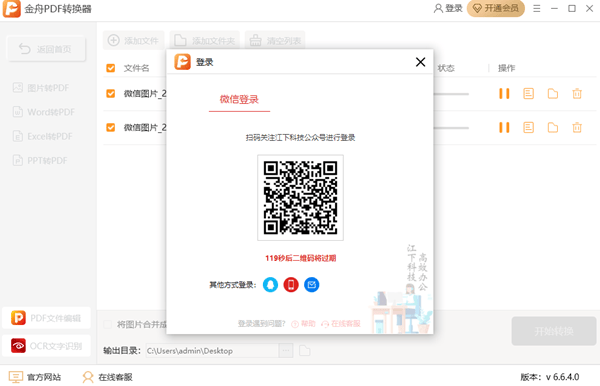Open 在线客服 link in login dialog
600x386 pixels.
341,324
